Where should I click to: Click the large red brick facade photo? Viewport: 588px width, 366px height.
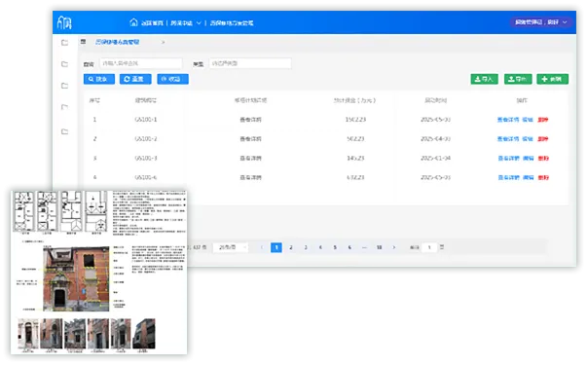(76, 279)
